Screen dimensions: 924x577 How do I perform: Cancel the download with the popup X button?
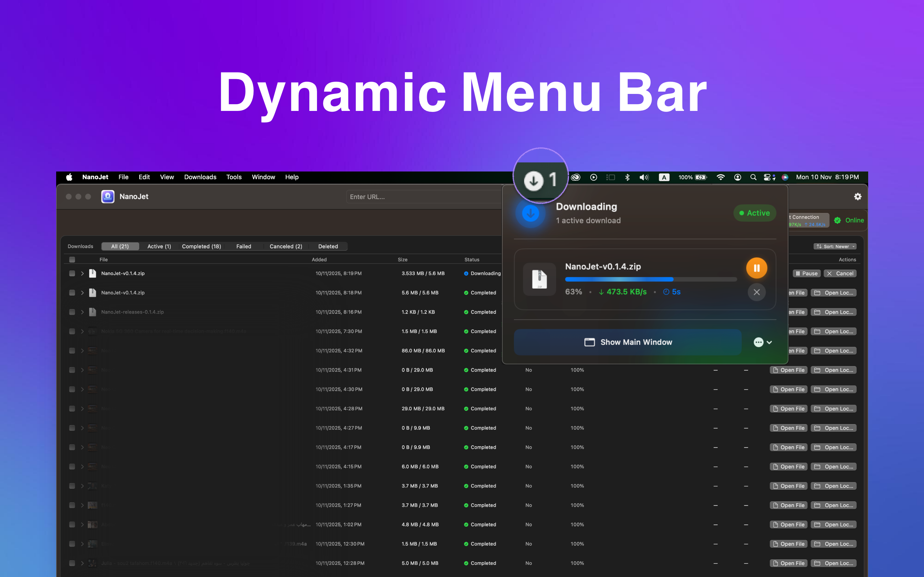tap(757, 292)
